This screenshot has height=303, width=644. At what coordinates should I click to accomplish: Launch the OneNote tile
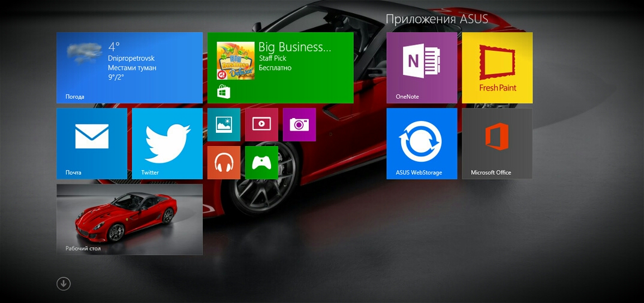tap(422, 68)
